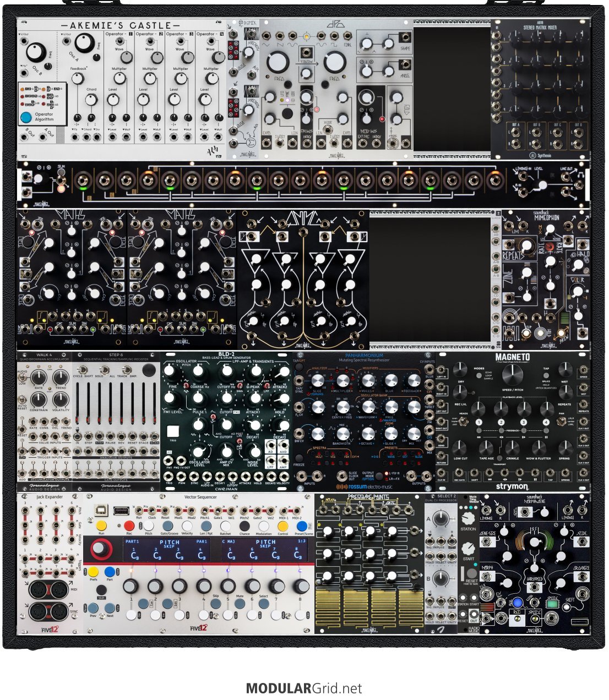
Task: Click the green SPLICE button on Morphagene
Action: point(553,604)
